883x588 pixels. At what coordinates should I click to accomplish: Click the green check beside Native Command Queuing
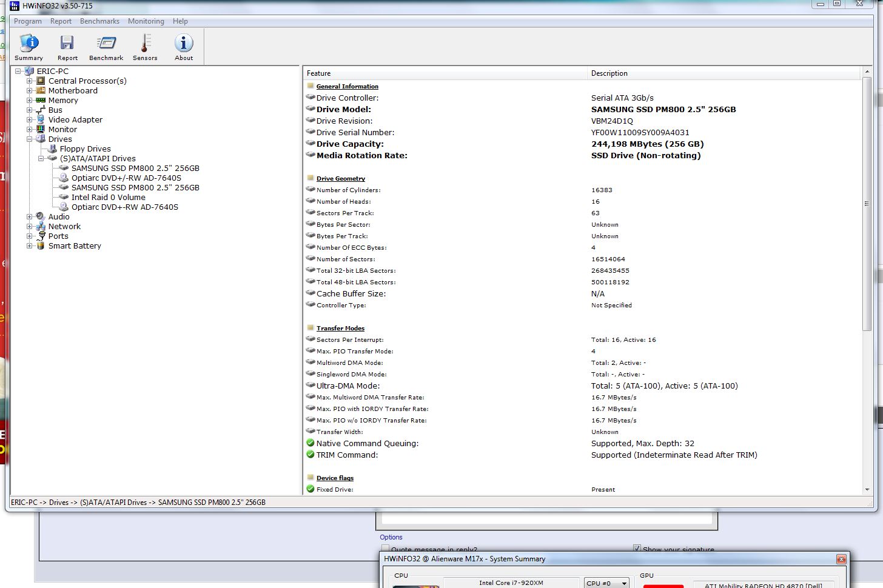tap(311, 443)
